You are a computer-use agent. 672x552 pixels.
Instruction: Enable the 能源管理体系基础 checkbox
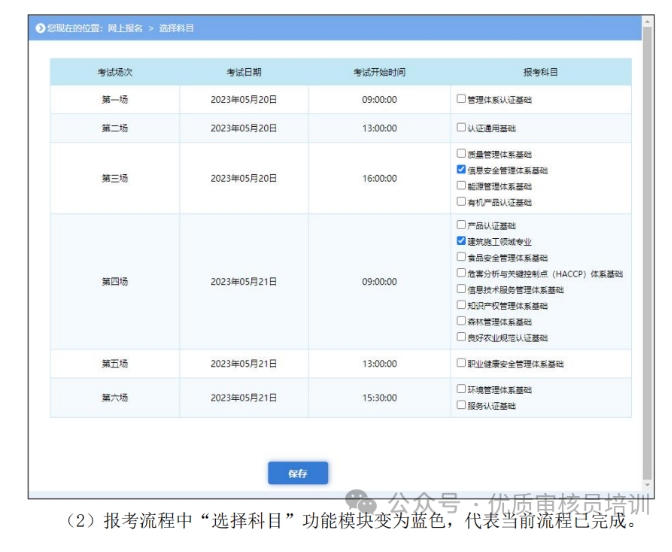coord(461,186)
